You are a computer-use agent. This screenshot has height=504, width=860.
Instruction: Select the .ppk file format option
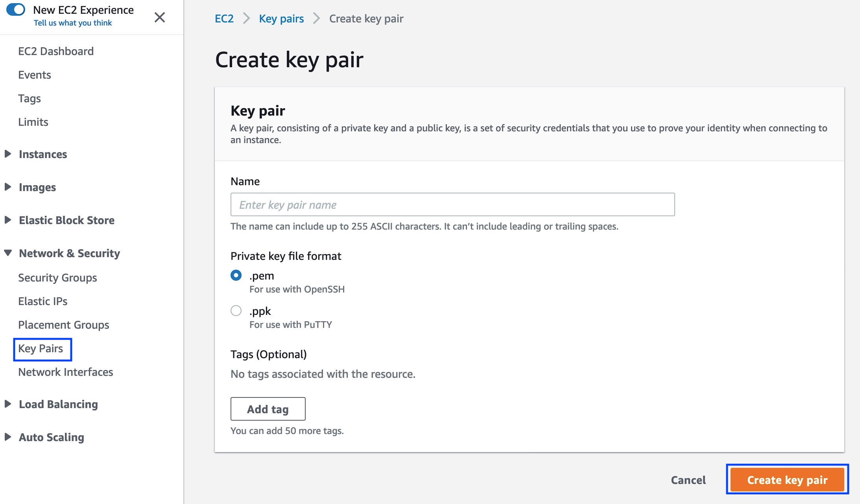click(x=236, y=311)
